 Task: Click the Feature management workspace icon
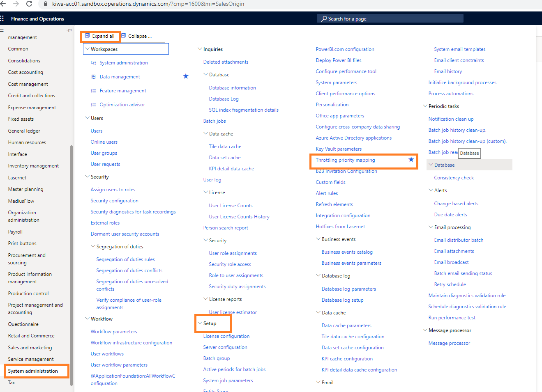coord(93,91)
